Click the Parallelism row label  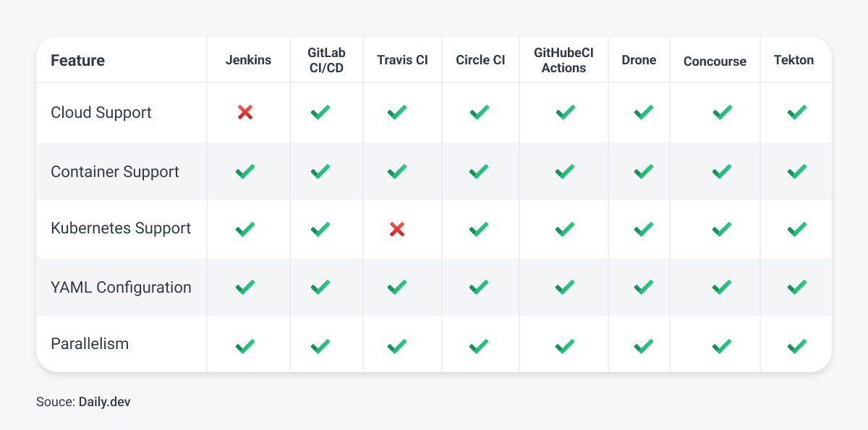[90, 343]
